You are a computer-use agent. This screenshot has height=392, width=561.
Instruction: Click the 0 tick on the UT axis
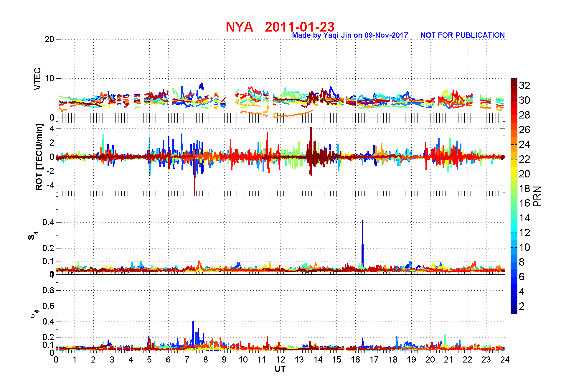56,360
